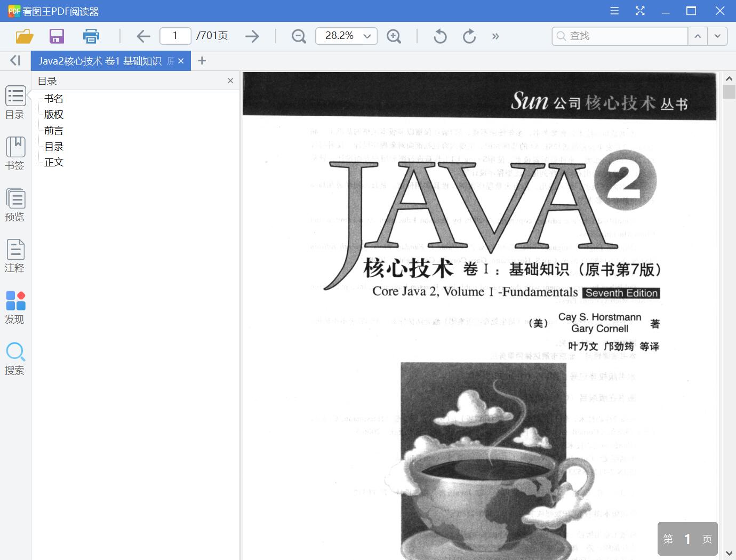Image resolution: width=736 pixels, height=560 pixels.
Task: Open the title bar hamburger menu
Action: (x=614, y=11)
